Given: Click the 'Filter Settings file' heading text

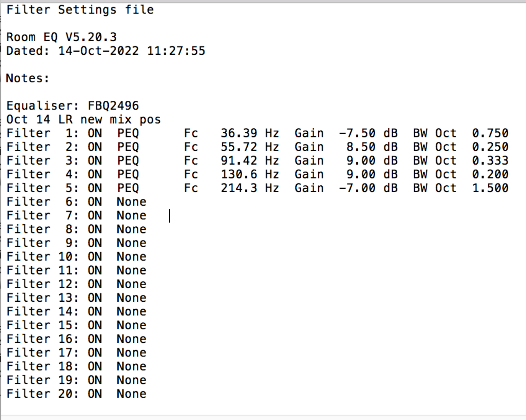Looking at the screenshot, I should click(80, 10).
